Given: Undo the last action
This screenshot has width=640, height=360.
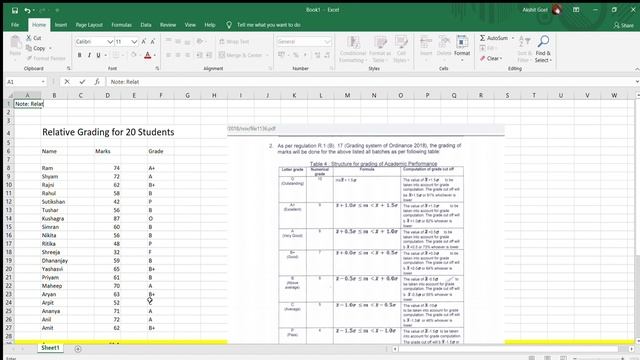Looking at the screenshot, I should 27,10.
